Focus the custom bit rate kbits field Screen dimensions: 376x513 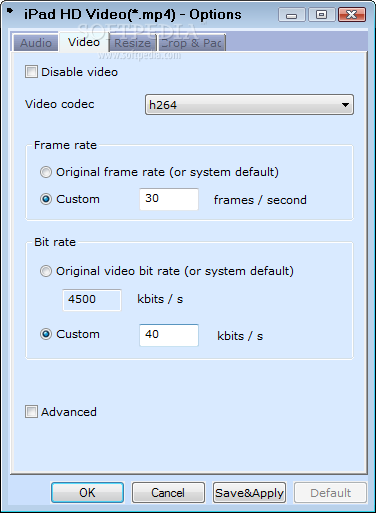[x=169, y=335]
